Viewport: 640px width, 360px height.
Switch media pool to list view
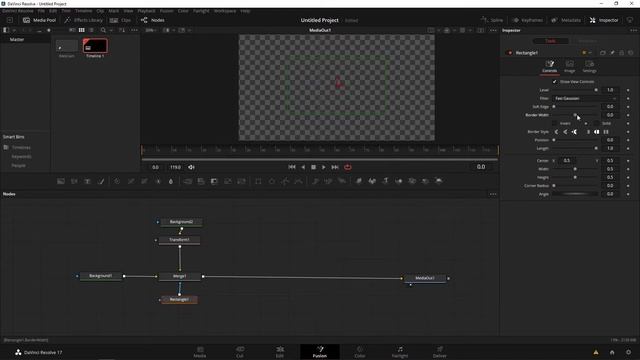pyautogui.click(x=91, y=30)
